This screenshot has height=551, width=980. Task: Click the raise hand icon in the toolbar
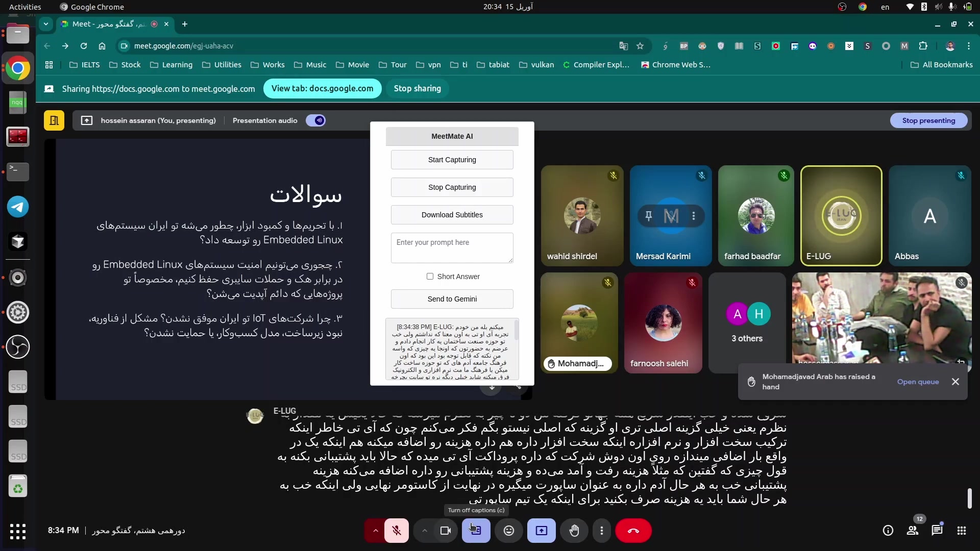coord(574,531)
